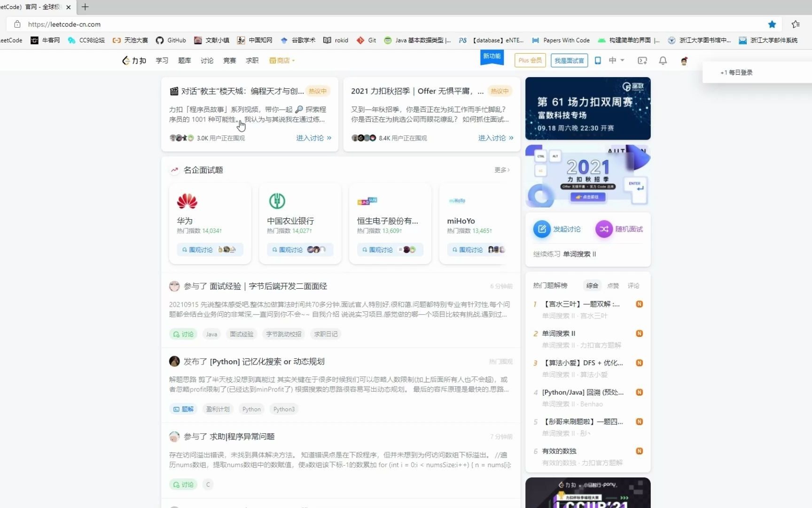The image size is (812, 508).
Task: Open the 中国知网 bookmark
Action: (255, 40)
